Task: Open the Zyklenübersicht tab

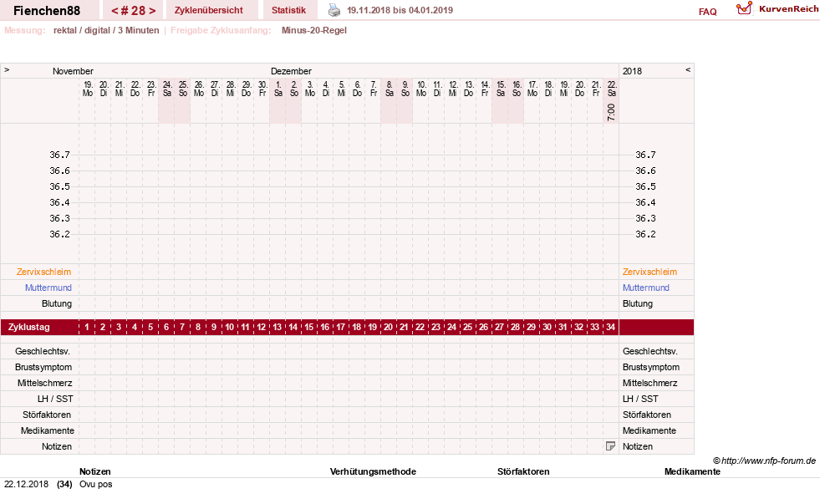Action: click(x=209, y=10)
